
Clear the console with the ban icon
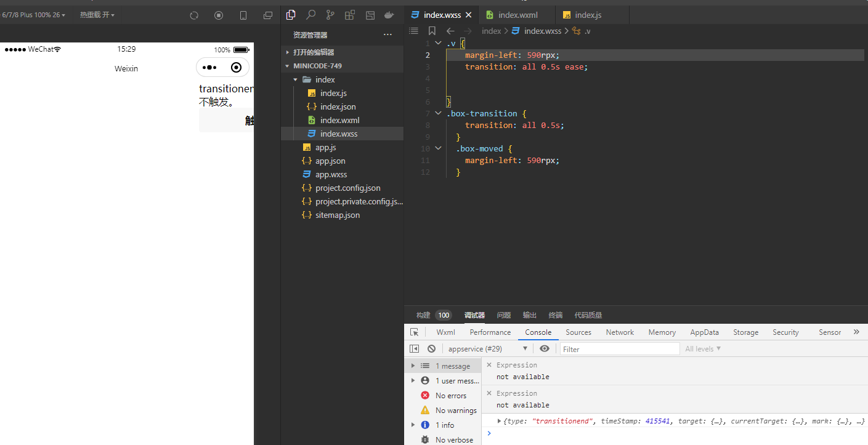(431, 348)
